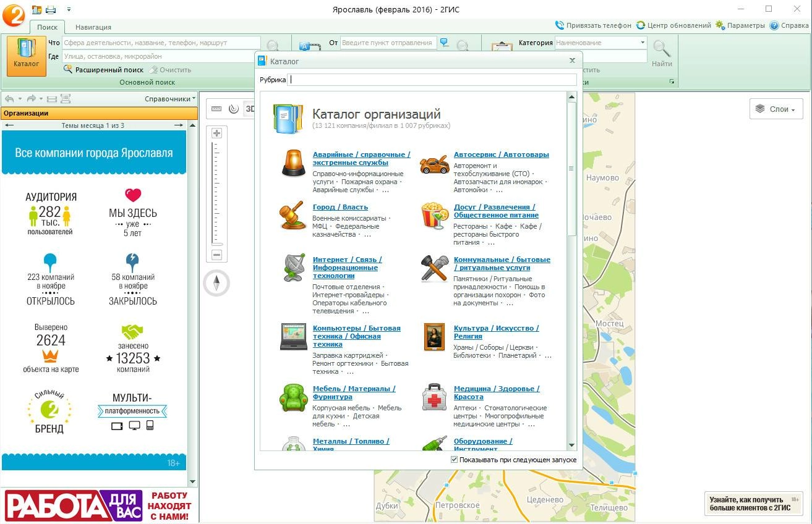Viewport: 812px width, 524px height.
Task: Click the Найти magnifier button
Action: pyautogui.click(x=662, y=54)
